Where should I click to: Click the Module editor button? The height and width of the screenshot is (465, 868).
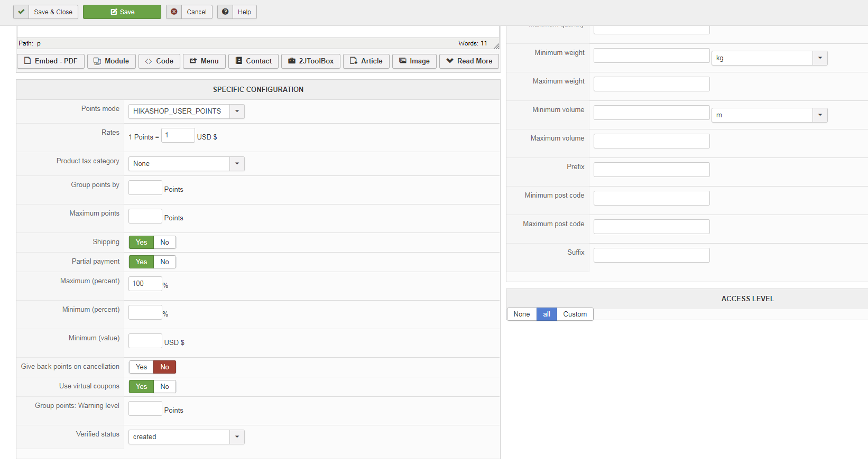[x=112, y=61]
